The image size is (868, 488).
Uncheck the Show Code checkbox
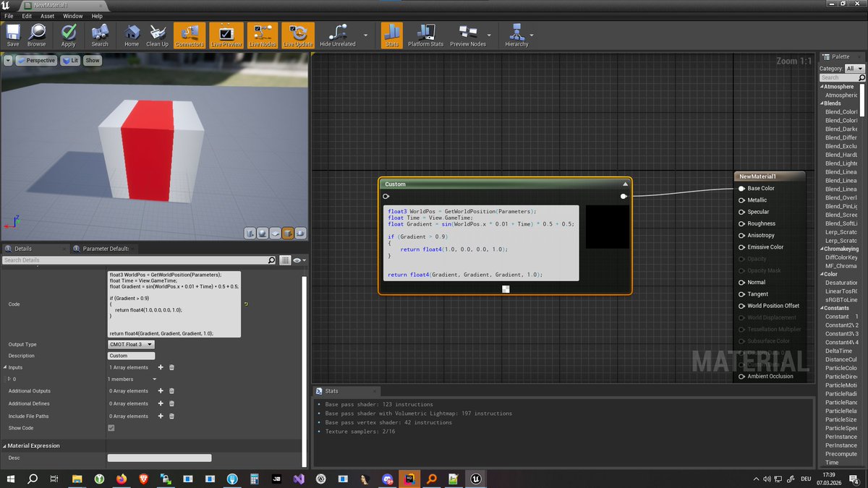[x=111, y=428]
